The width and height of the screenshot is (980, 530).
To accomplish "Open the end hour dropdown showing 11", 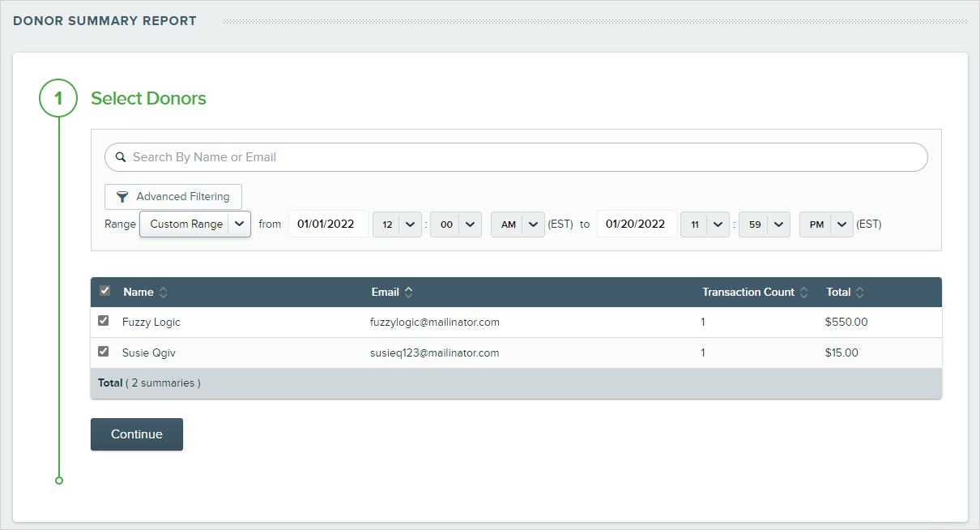I will 705,224.
